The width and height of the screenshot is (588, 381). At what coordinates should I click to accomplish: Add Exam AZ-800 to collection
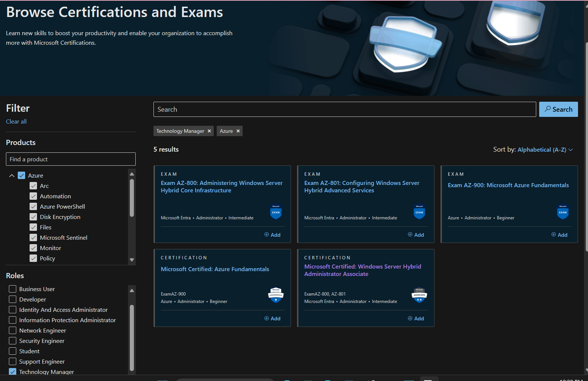(x=273, y=235)
